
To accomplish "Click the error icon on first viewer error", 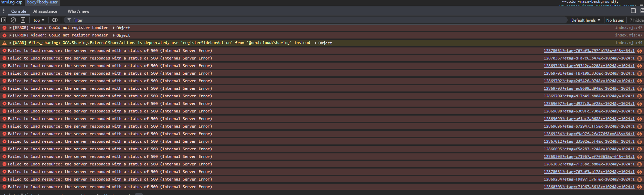I will pyautogui.click(x=4, y=28).
